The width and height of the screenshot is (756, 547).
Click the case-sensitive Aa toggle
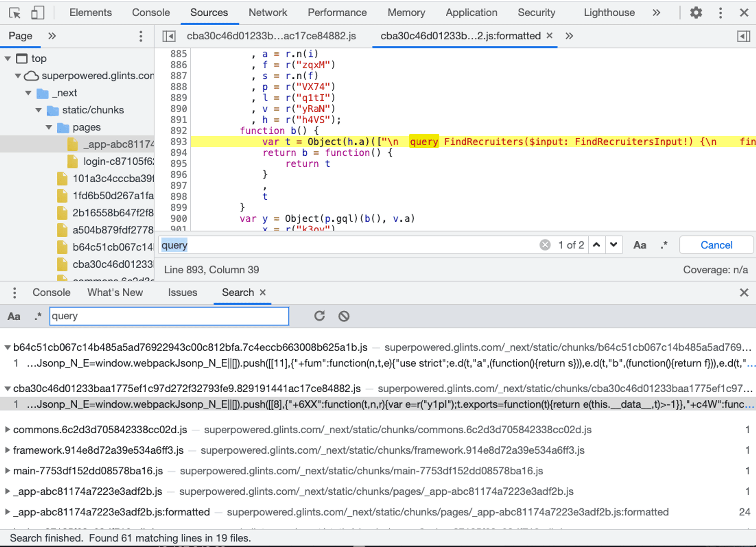coord(13,316)
